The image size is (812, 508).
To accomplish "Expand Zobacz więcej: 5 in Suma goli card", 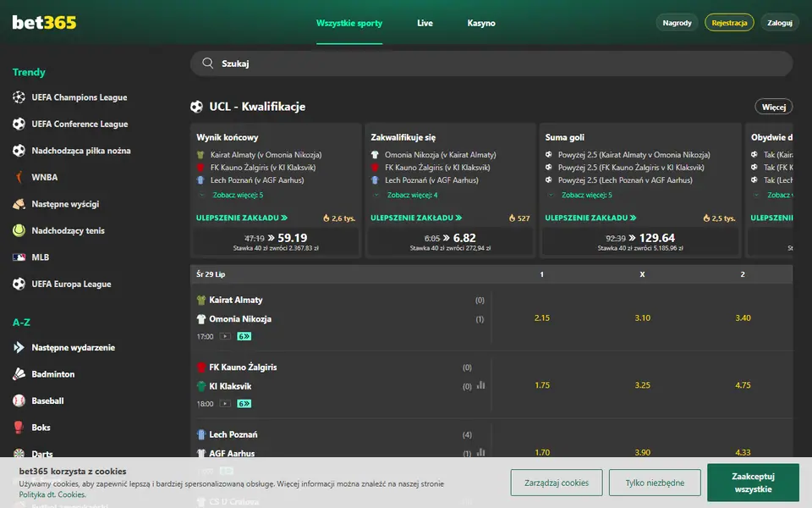I will click(x=587, y=195).
